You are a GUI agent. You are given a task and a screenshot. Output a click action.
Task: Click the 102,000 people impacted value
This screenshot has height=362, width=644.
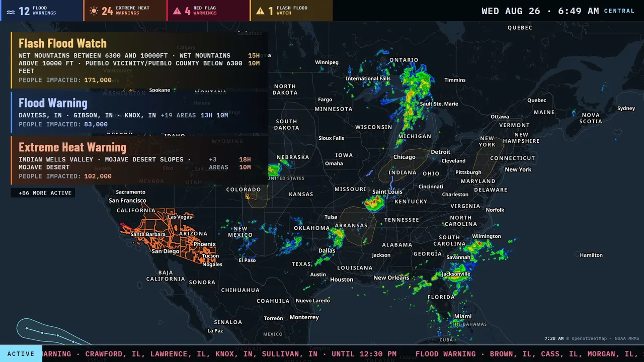pos(98,176)
